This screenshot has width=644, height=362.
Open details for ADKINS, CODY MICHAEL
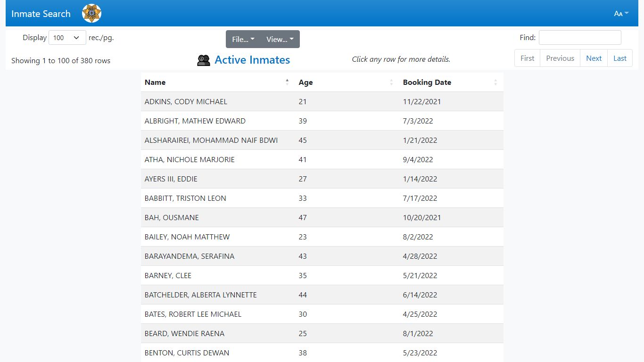[x=322, y=101]
